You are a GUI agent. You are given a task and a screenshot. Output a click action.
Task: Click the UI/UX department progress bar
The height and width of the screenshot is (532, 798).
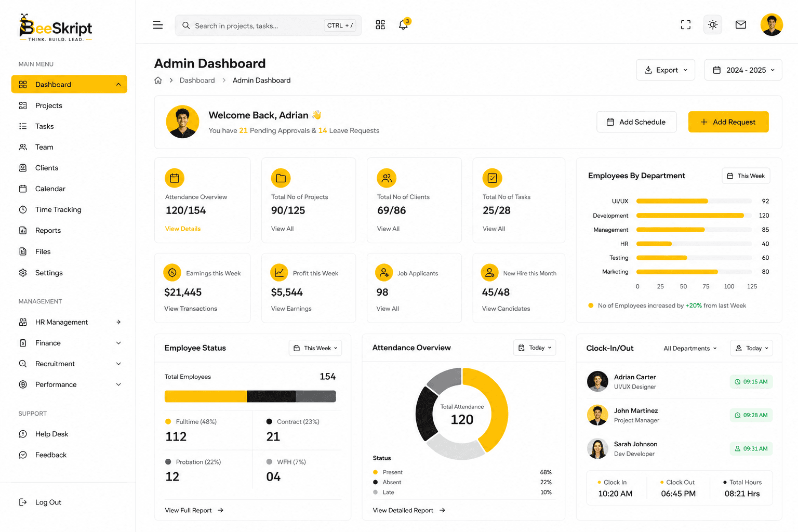point(694,201)
